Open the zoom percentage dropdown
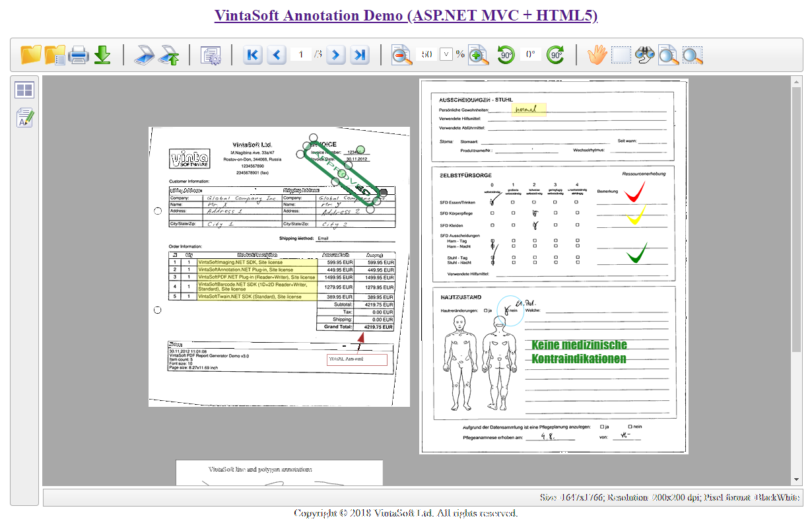 click(x=446, y=54)
